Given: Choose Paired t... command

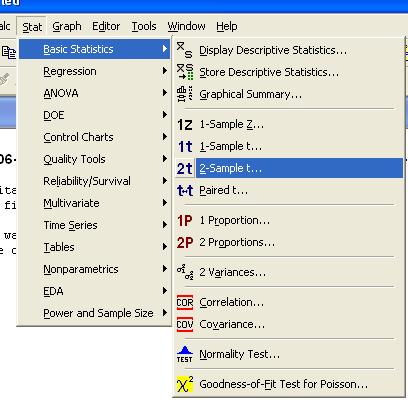Looking at the screenshot, I should point(289,190).
